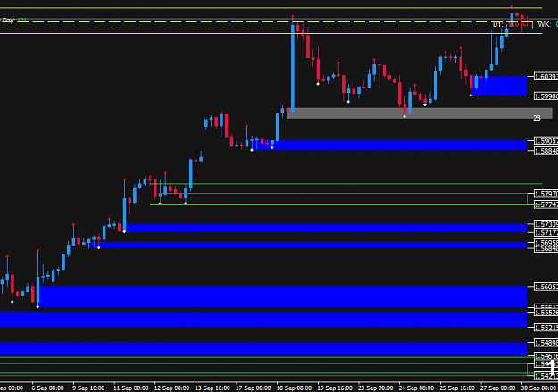
Task: Click the 6 Sep 08:00 time label
Action: click(47, 388)
